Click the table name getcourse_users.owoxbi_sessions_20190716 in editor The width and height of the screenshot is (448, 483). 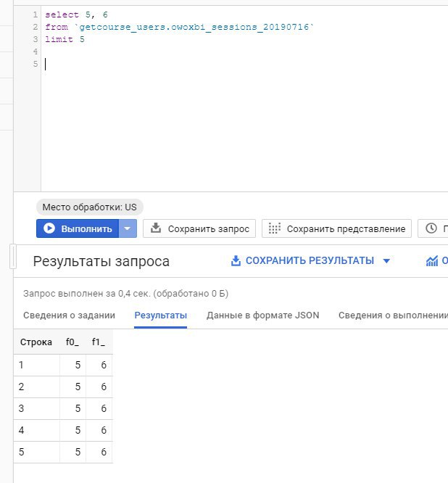194,27
